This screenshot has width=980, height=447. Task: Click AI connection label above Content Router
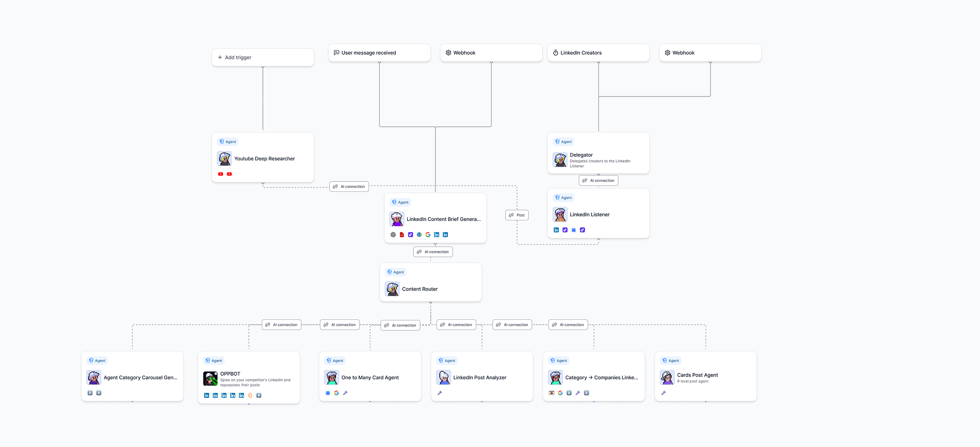coord(433,252)
